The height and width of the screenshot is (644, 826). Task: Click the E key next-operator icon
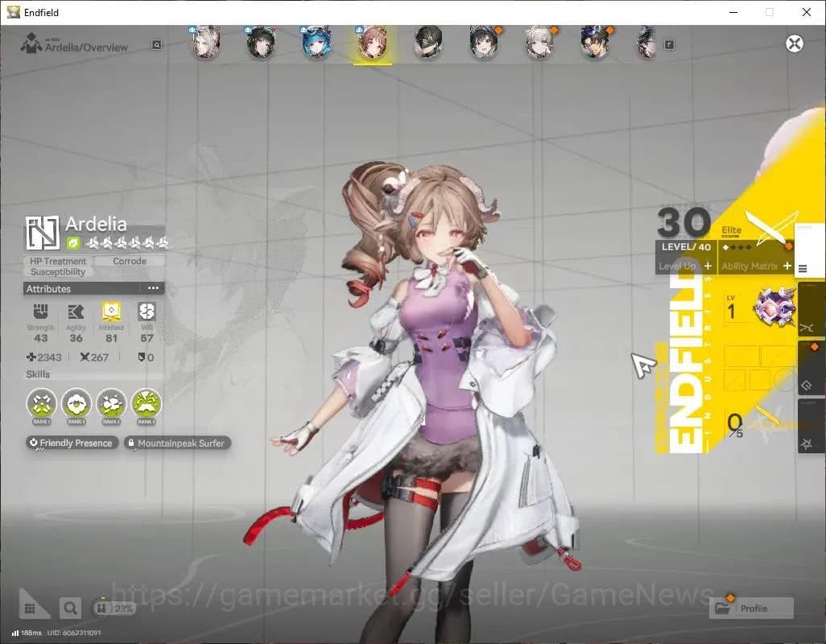click(x=669, y=45)
